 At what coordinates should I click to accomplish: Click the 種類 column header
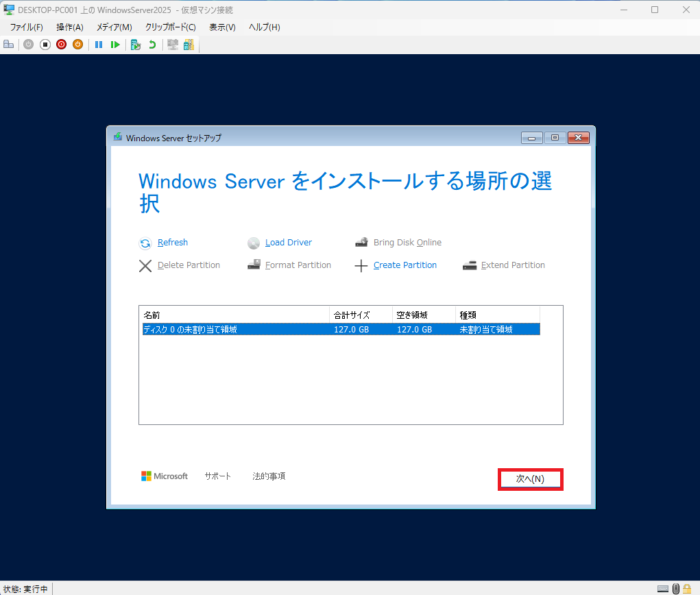point(497,315)
